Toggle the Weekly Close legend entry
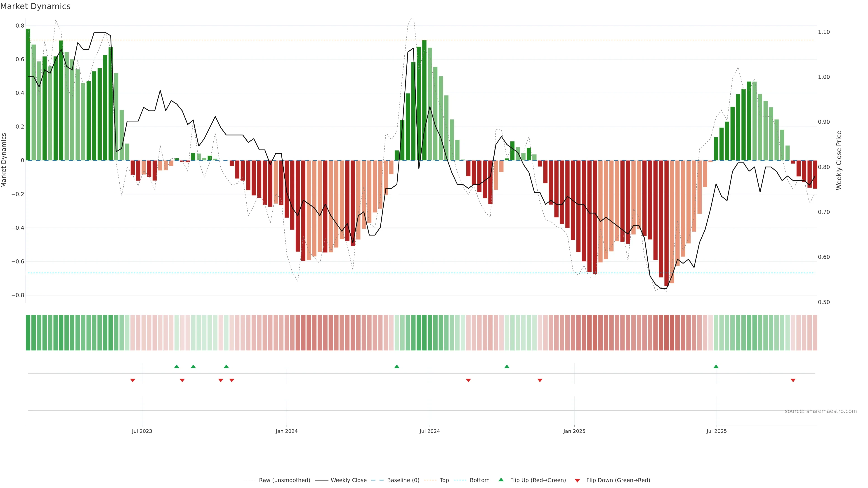The width and height of the screenshot is (868, 488). tap(348, 480)
